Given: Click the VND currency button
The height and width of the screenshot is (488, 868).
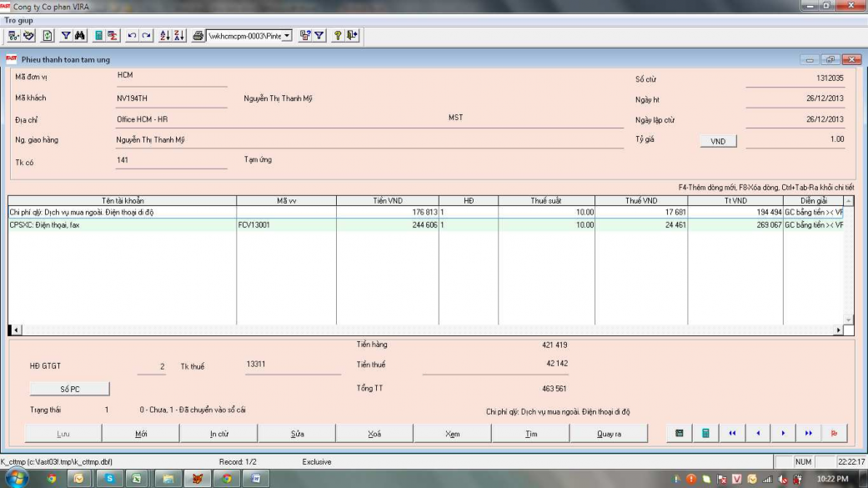Looking at the screenshot, I should [718, 141].
